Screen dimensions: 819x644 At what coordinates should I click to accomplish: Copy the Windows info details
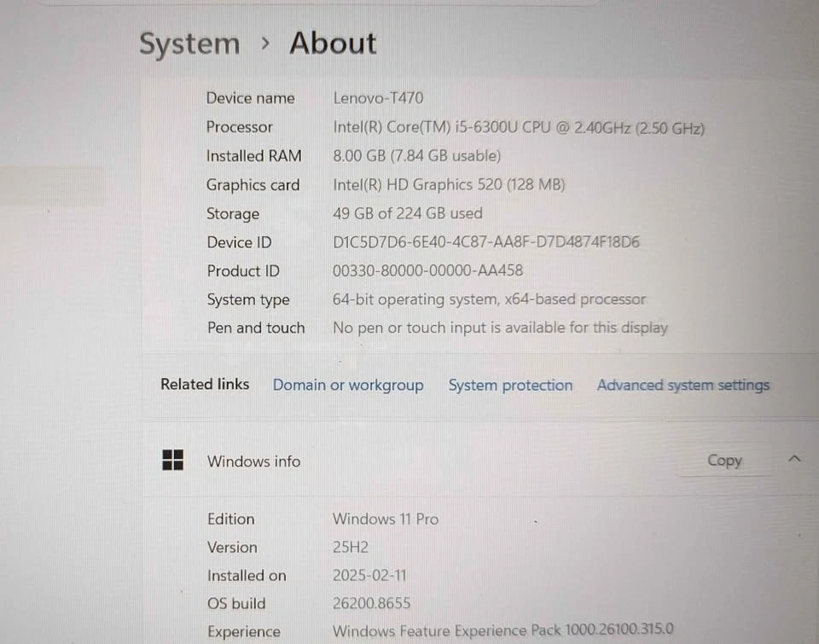coord(724,460)
